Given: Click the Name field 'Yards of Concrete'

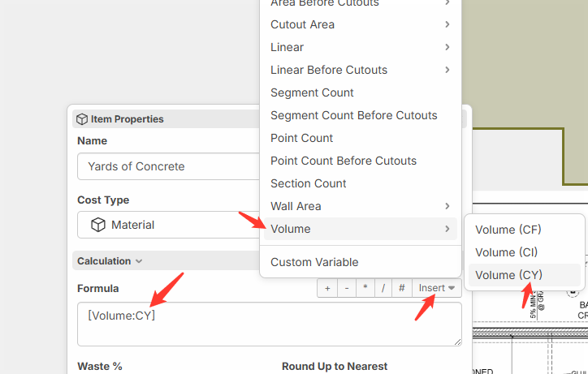Looking at the screenshot, I should click(x=169, y=166).
